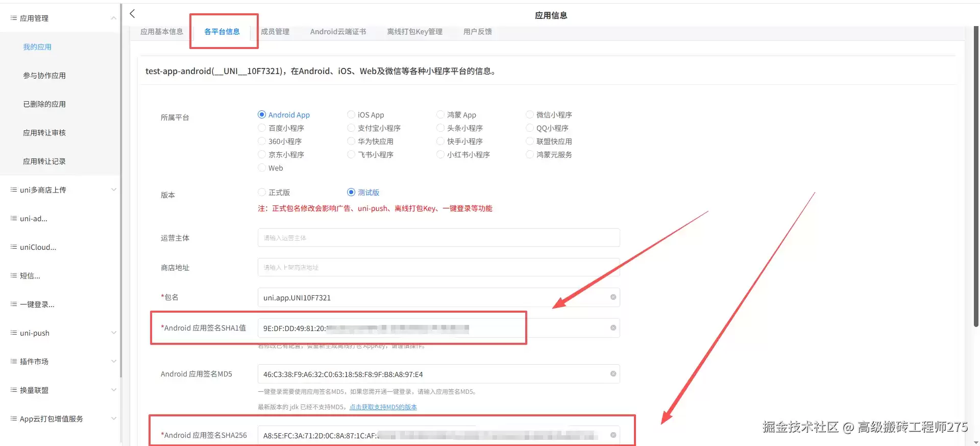Click the page vertical scrollbar on right
The width and height of the screenshot is (980, 446).
pos(976,174)
